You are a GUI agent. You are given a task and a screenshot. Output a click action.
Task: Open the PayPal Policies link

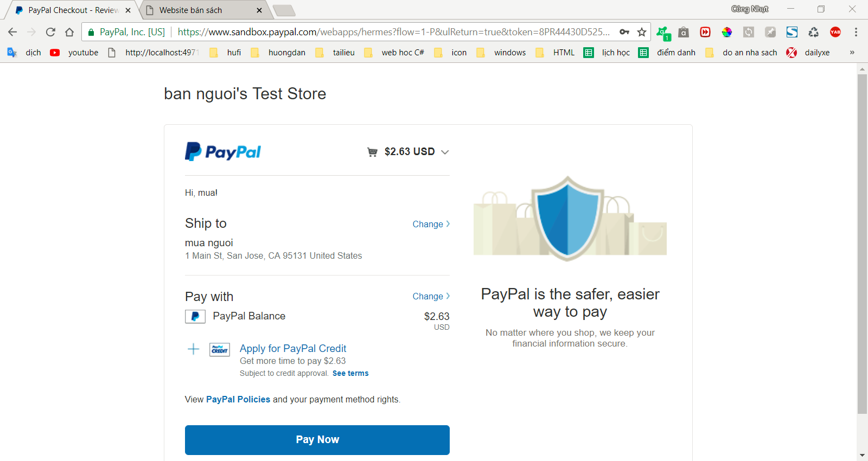[x=238, y=399]
